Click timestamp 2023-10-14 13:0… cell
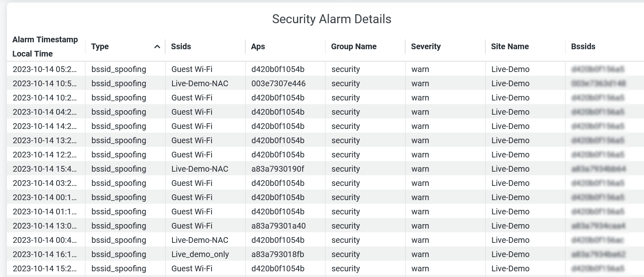This screenshot has width=644, height=277. pyautogui.click(x=44, y=226)
